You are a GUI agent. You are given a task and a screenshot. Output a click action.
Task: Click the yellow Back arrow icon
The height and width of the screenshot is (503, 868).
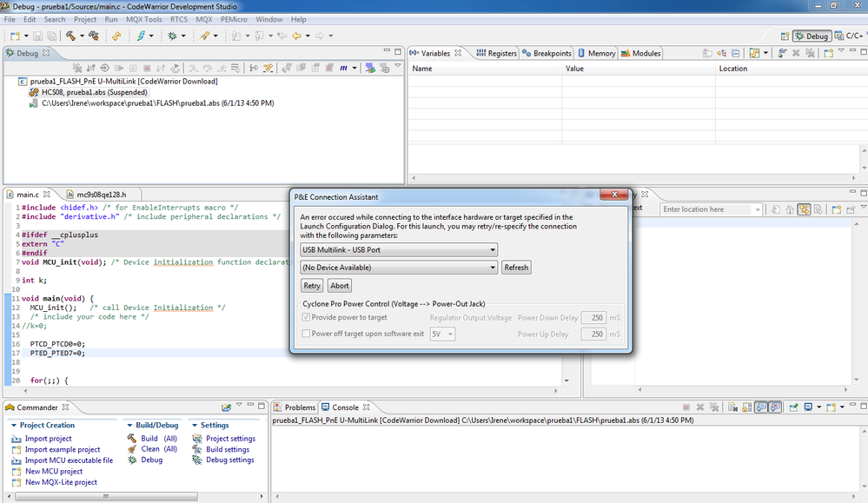pos(296,36)
